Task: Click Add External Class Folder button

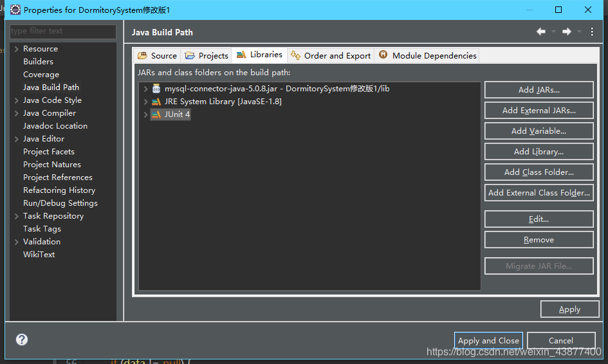Action: 539,193
